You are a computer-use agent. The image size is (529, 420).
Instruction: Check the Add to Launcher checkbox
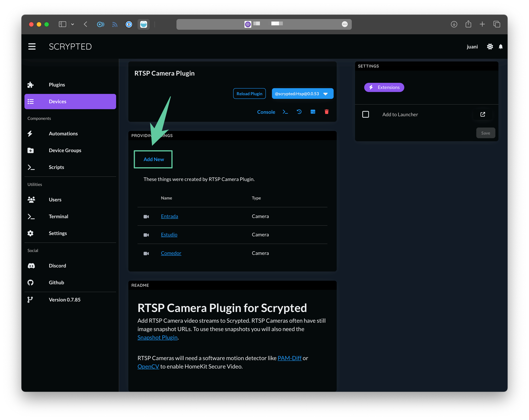[366, 114]
